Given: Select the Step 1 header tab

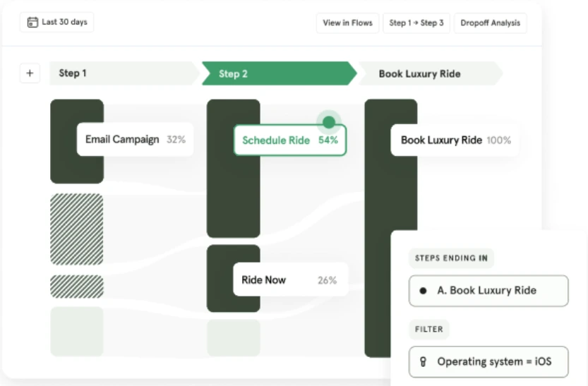Looking at the screenshot, I should click(120, 73).
